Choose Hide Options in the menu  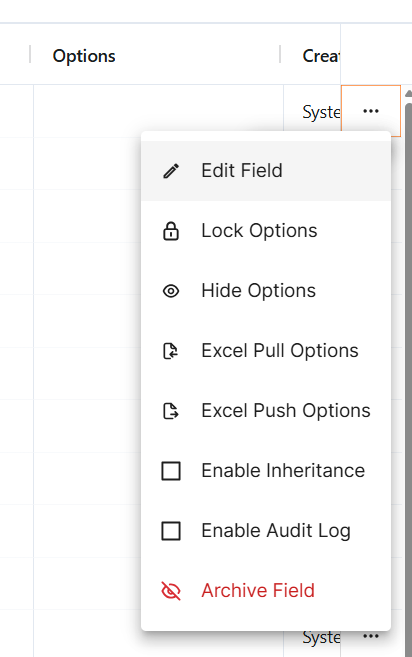(x=266, y=291)
